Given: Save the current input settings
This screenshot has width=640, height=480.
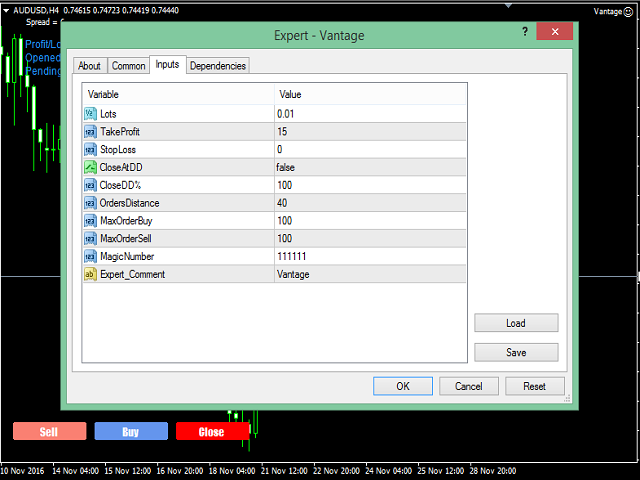Looking at the screenshot, I should click(x=516, y=352).
